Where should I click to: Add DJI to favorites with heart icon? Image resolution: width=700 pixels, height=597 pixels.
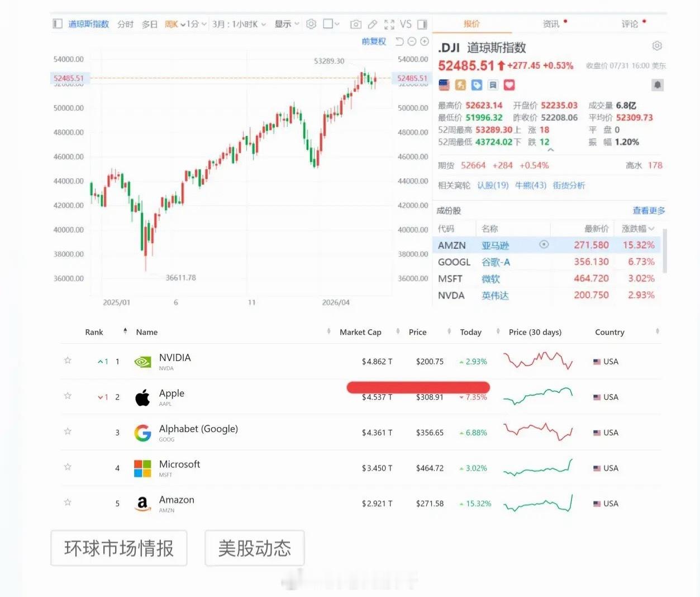coord(509,85)
